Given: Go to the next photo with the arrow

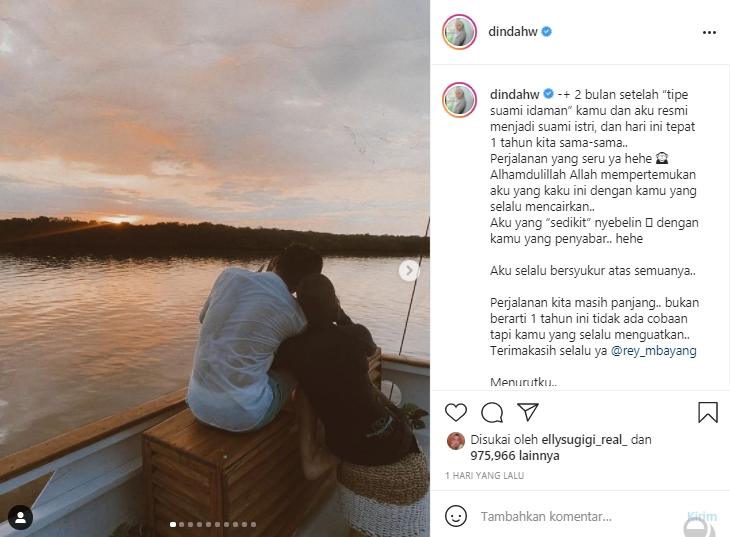Looking at the screenshot, I should point(409,270).
